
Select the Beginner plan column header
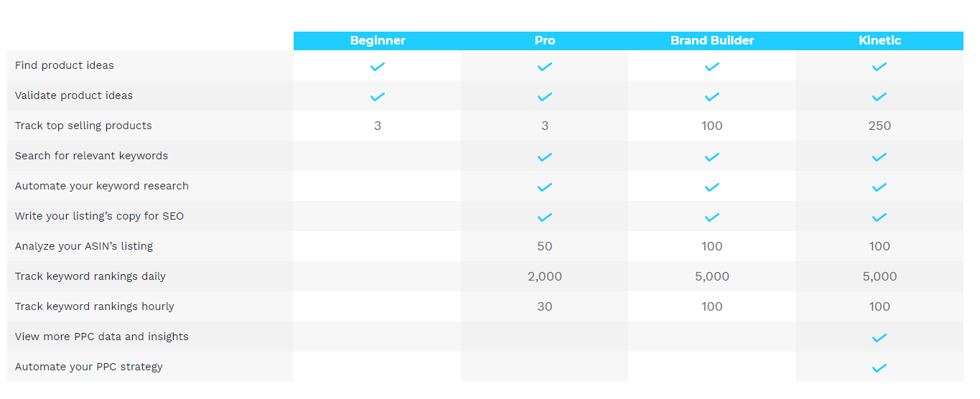click(378, 41)
